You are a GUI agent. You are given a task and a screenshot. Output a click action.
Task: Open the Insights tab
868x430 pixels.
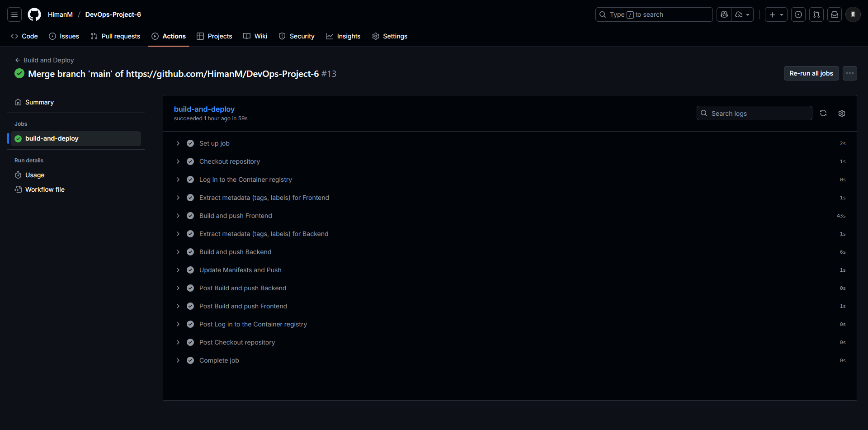point(343,36)
